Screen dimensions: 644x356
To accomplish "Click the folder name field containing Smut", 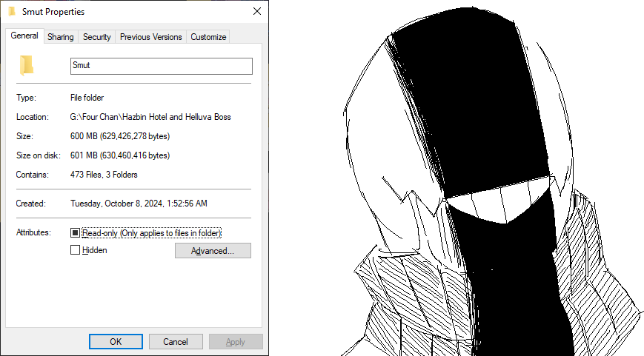I will point(162,66).
